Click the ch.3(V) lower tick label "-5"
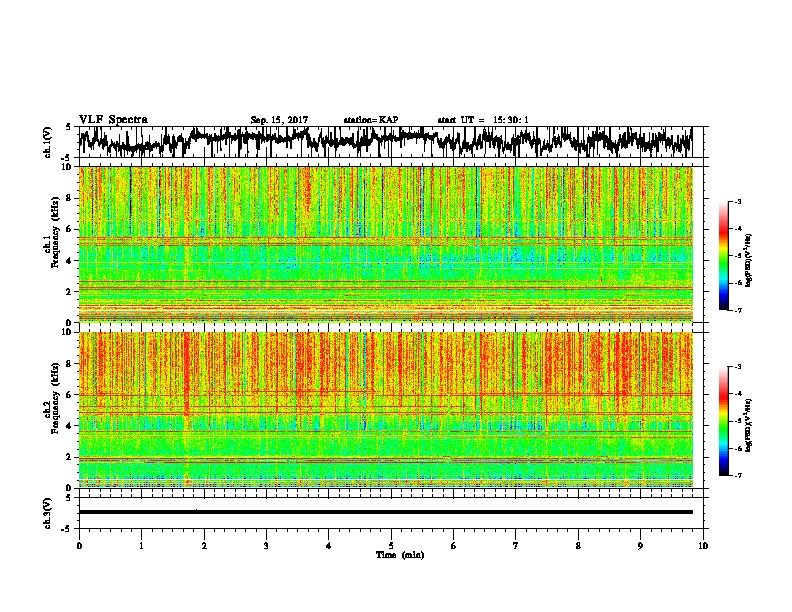 click(x=67, y=529)
